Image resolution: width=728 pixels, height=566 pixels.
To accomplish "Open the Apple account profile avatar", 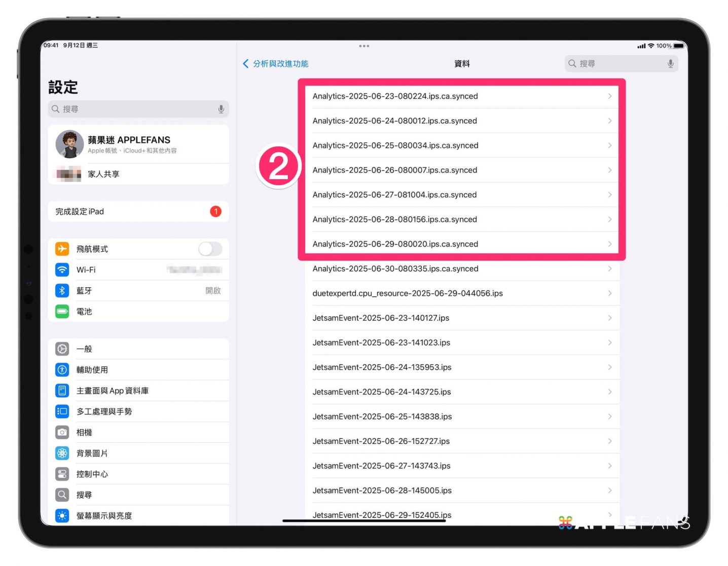I will pos(69,144).
